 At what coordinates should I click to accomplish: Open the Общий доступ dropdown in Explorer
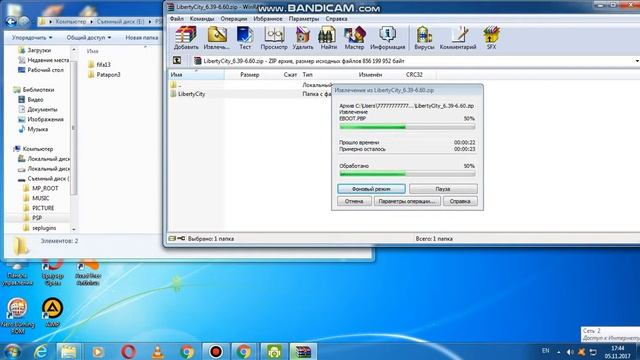(89, 38)
